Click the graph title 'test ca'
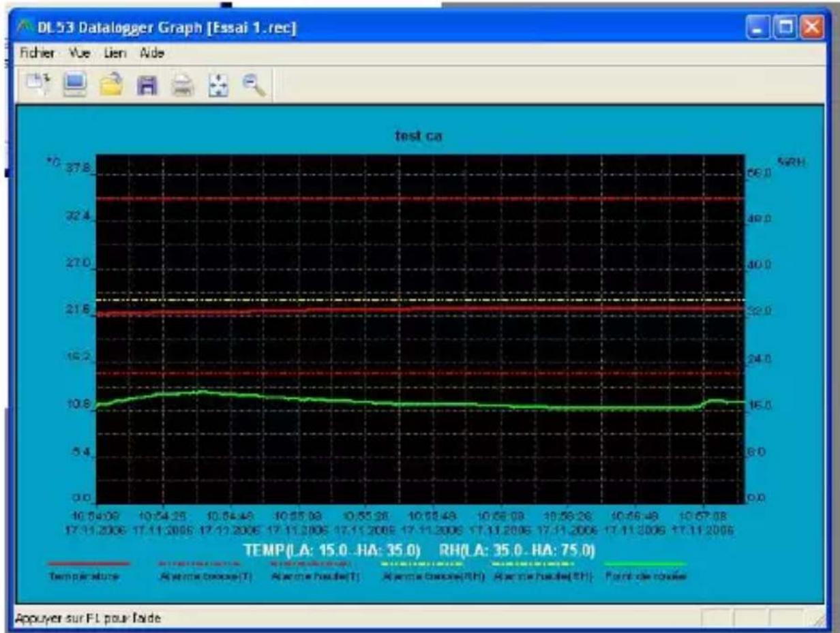The width and height of the screenshot is (840, 633). tap(419, 136)
